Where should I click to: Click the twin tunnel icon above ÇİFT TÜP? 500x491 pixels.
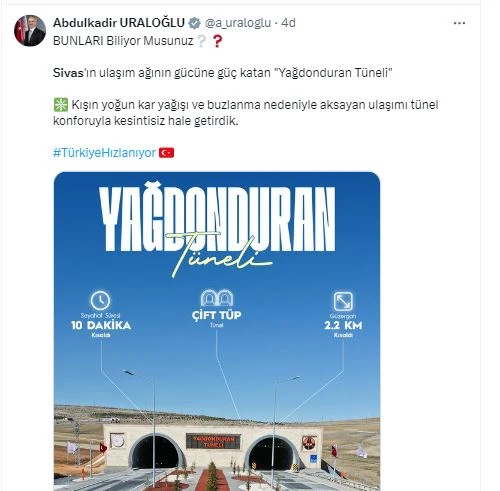click(x=217, y=298)
